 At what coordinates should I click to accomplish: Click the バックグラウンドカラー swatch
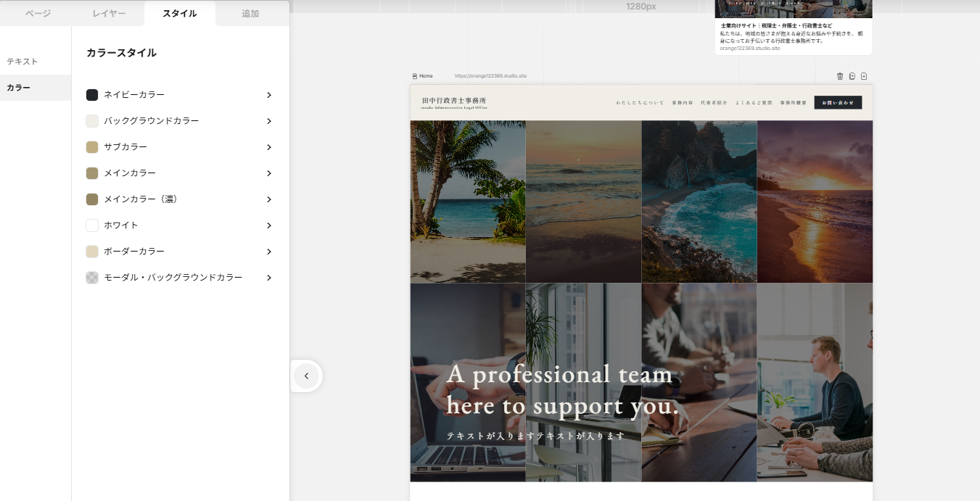(92, 121)
